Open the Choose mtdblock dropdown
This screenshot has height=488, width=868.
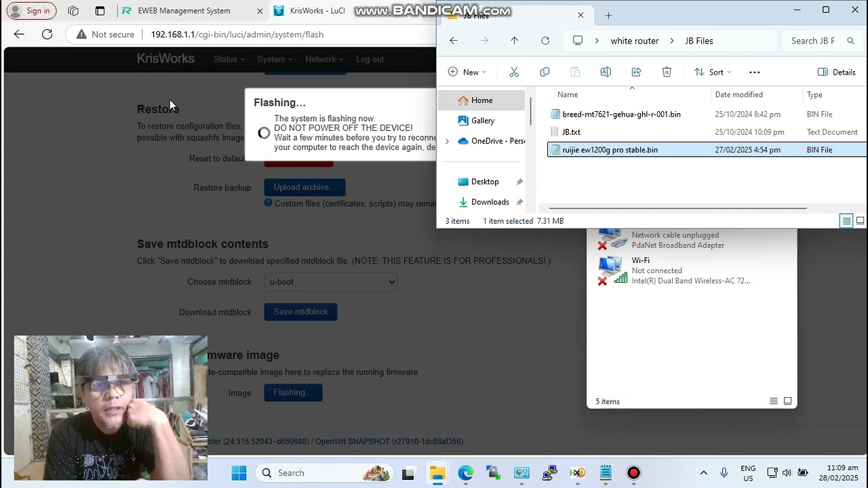coord(331,282)
